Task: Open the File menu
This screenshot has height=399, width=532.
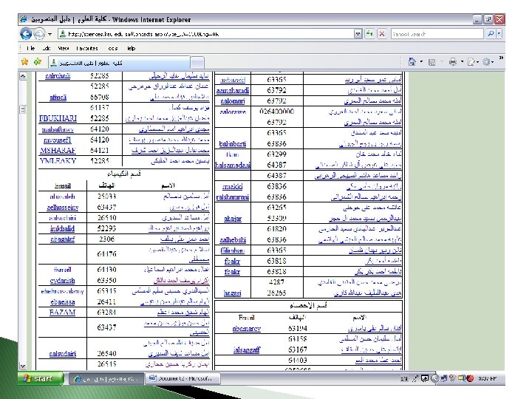Action: (30, 48)
